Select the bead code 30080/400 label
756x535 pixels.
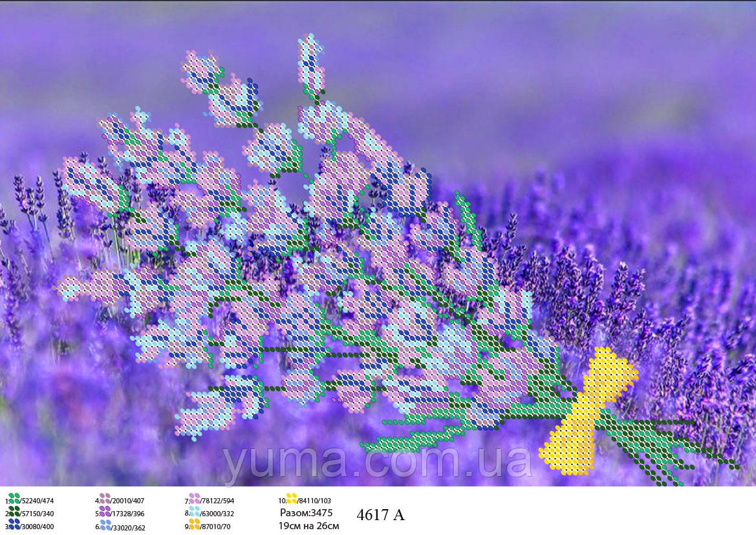[37, 527]
